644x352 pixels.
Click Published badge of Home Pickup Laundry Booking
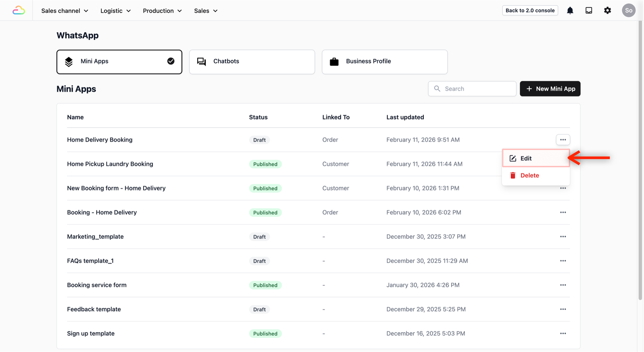pyautogui.click(x=265, y=164)
